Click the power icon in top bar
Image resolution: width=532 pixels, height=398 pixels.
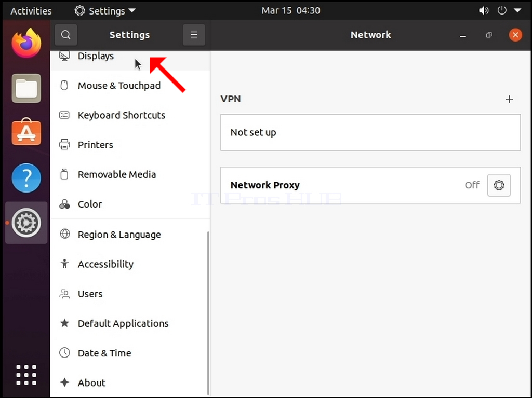pyautogui.click(x=502, y=10)
